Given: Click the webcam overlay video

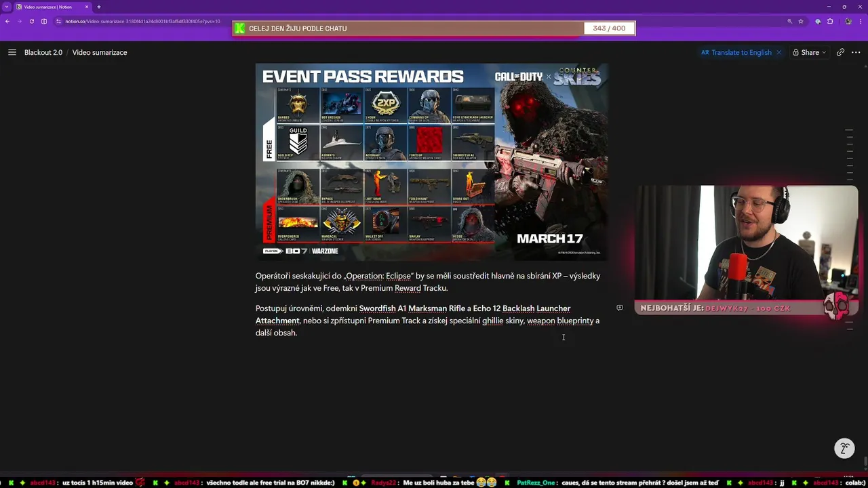Looking at the screenshot, I should pyautogui.click(x=746, y=243).
